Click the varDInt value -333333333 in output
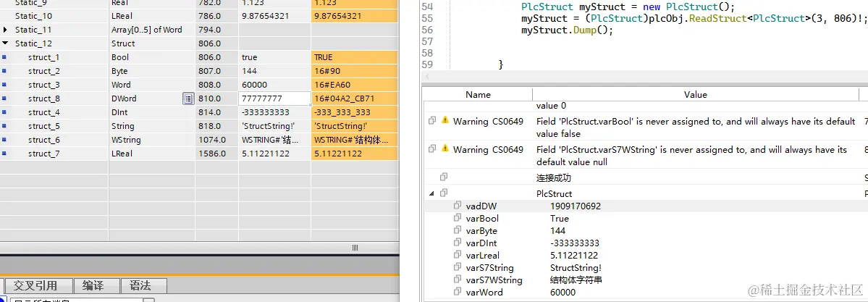 click(x=575, y=243)
